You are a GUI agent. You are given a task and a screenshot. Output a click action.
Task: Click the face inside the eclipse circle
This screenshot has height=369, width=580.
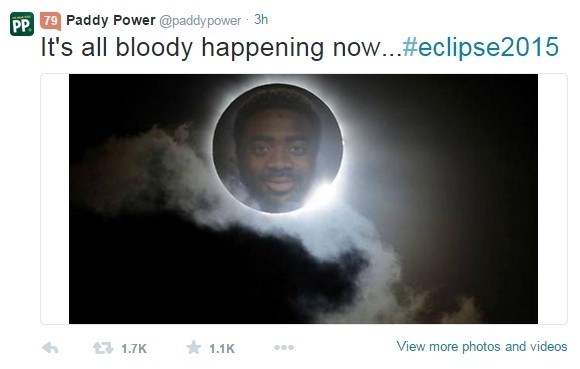pyautogui.click(x=277, y=152)
